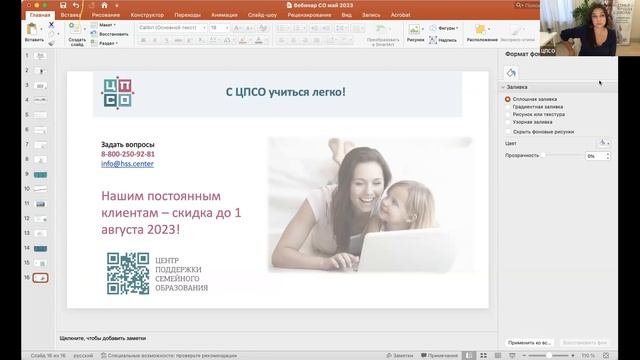This screenshot has width=640, height=360.
Task: Click the Home icon in title bar
Action: pos(104,5)
